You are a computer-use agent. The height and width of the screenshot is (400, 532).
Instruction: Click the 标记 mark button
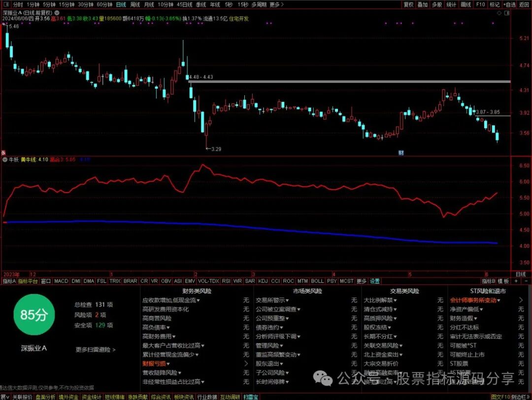point(495,4)
